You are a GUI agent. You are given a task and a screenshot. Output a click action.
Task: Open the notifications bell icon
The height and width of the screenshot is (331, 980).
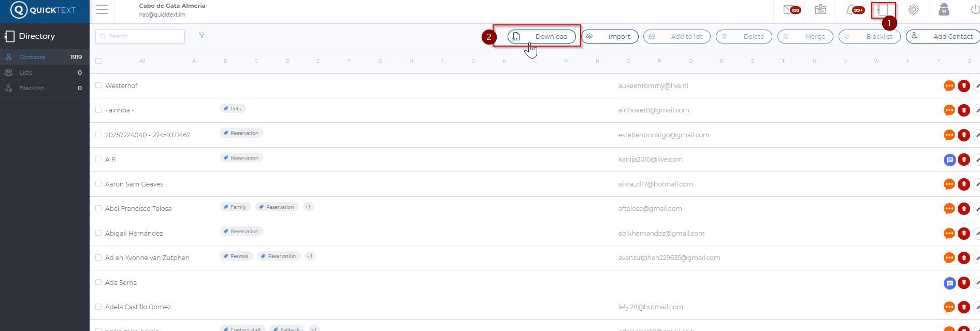coord(851,10)
